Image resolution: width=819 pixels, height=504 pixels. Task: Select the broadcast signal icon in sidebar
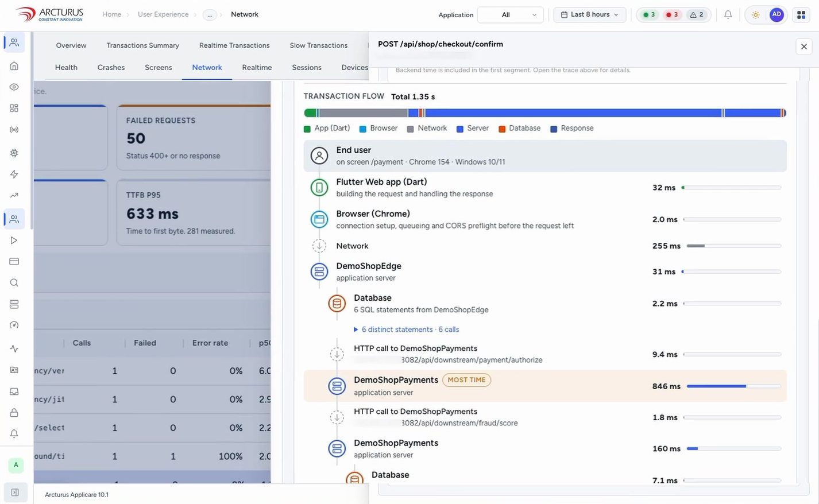(x=14, y=130)
